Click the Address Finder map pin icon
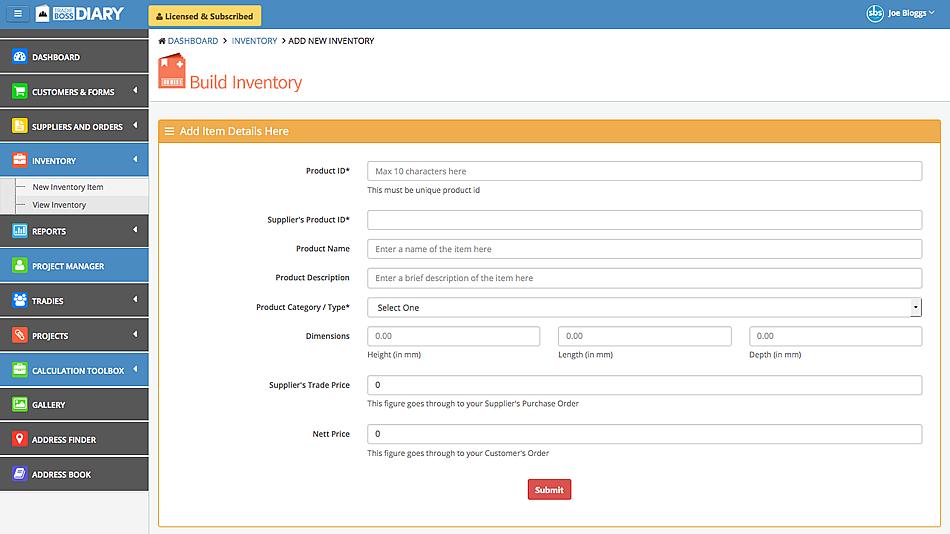This screenshot has height=534, width=950. (x=19, y=440)
